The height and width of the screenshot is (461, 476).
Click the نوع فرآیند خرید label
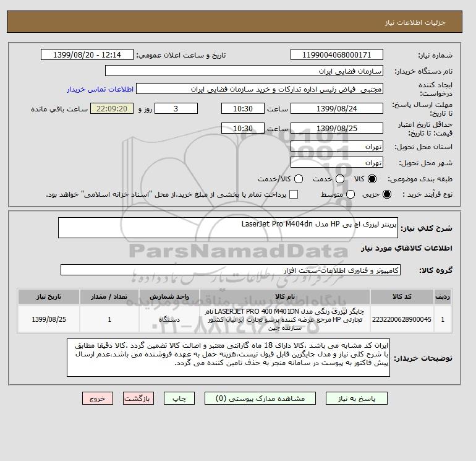pyautogui.click(x=427, y=194)
